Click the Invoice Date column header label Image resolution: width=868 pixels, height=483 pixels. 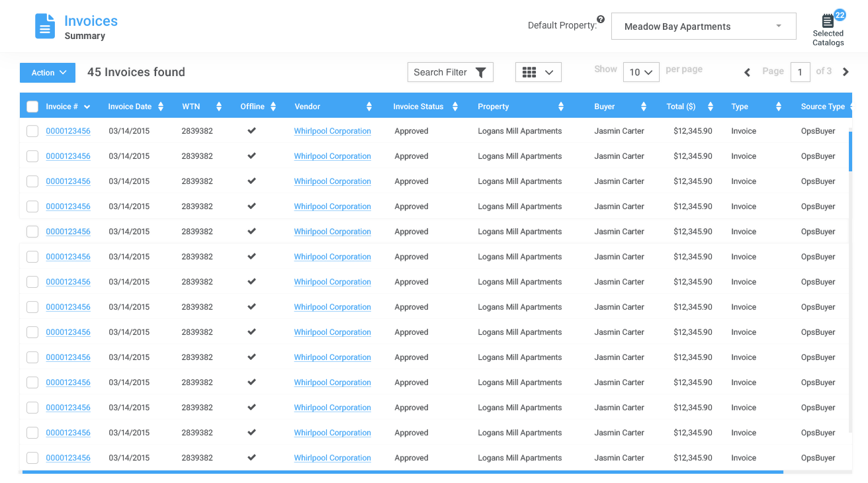point(130,107)
